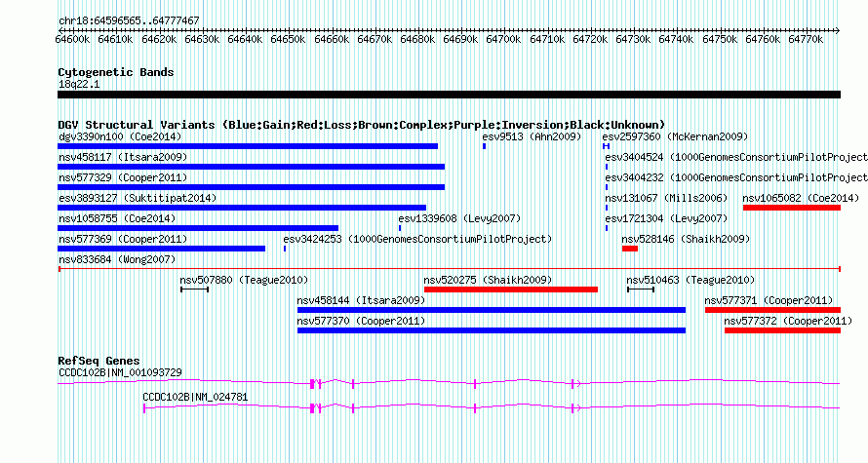This screenshot has width=868, height=463.
Task: Click the blue bar under nsv458117
Action: pos(251,167)
